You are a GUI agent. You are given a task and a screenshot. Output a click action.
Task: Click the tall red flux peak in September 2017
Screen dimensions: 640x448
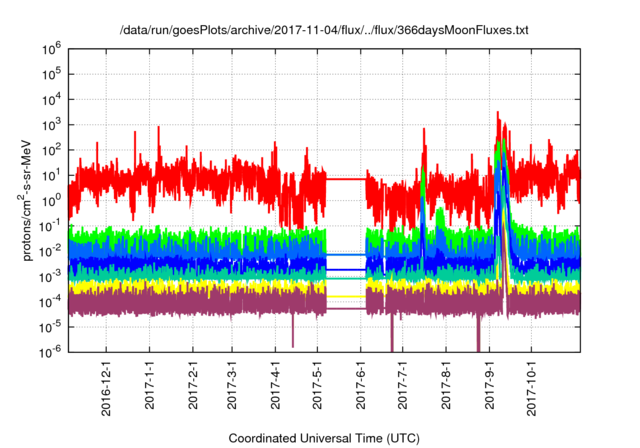pos(498,118)
